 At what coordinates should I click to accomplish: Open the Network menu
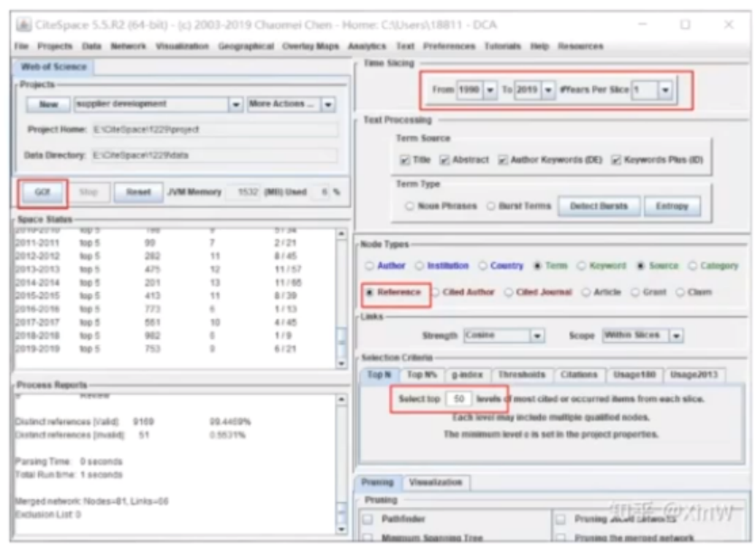pos(128,46)
